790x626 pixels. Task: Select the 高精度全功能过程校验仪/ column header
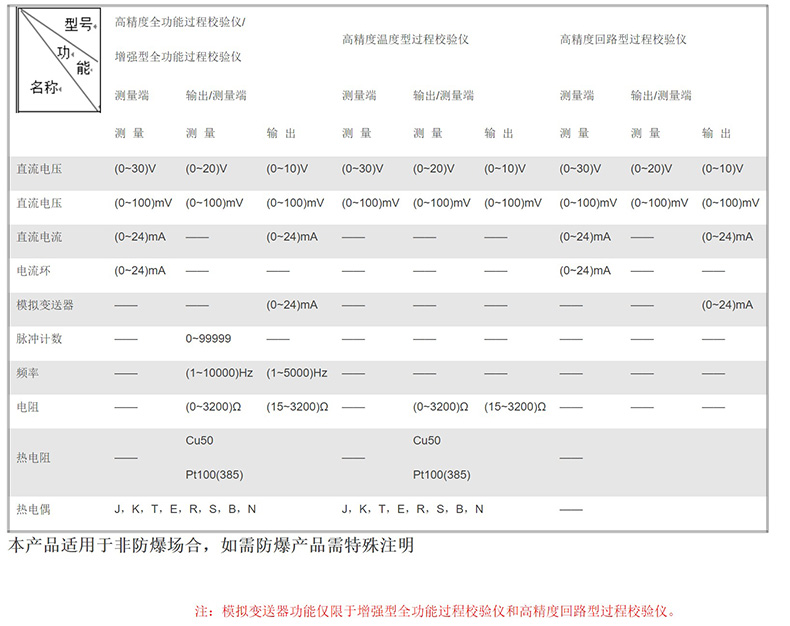tap(180, 22)
